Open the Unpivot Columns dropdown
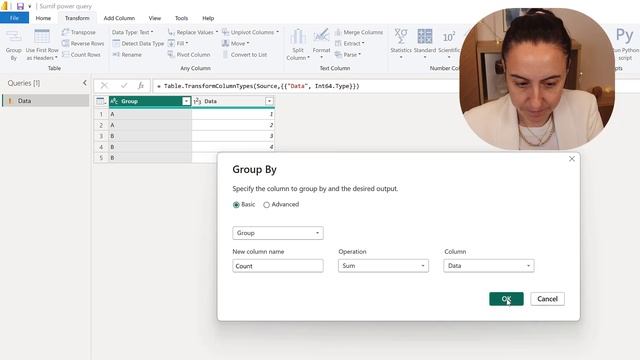 [x=251, y=32]
